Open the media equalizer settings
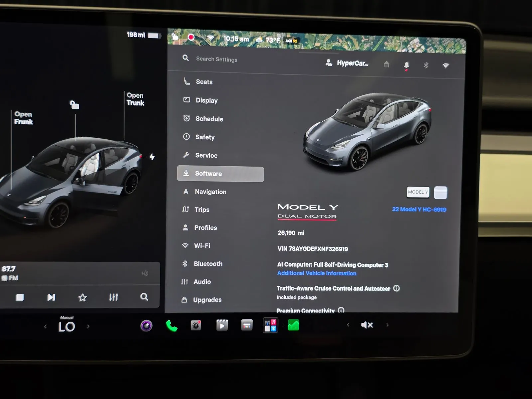Image resolution: width=532 pixels, height=399 pixels. pos(113,297)
